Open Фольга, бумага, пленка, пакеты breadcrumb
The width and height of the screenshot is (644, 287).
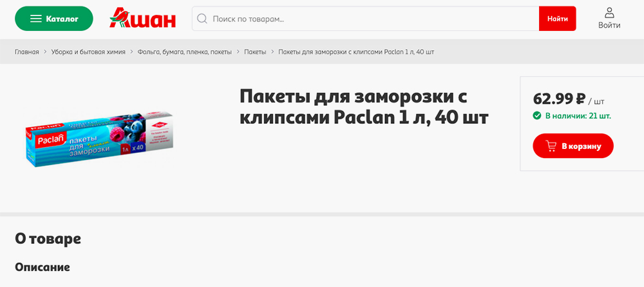pyautogui.click(x=185, y=52)
